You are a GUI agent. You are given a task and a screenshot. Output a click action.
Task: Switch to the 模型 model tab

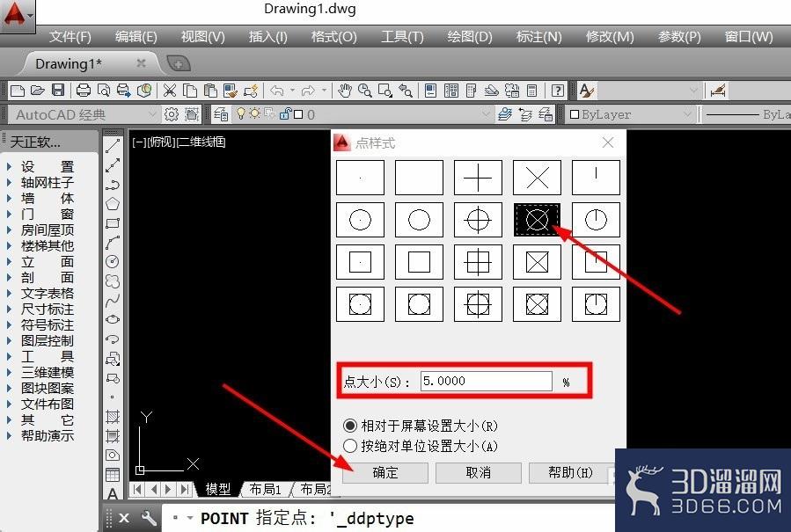pyautogui.click(x=218, y=489)
